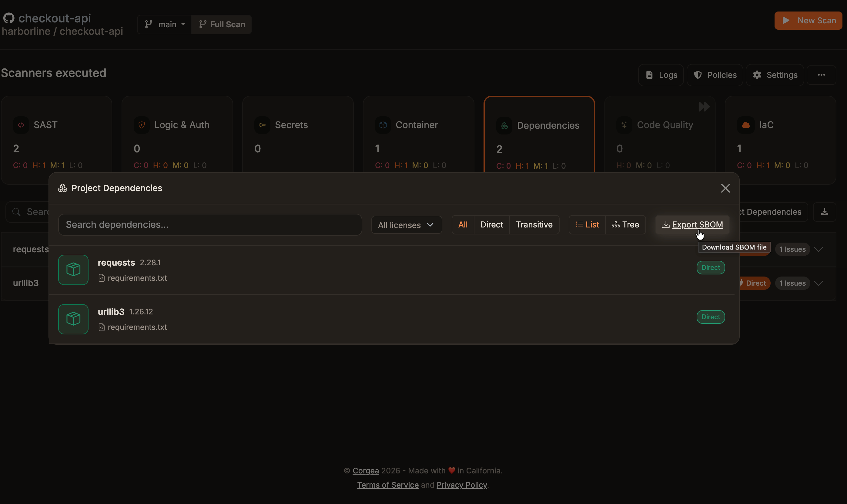The width and height of the screenshot is (847, 504).
Task: Click the Code Quality sparkle icon
Action: (624, 125)
